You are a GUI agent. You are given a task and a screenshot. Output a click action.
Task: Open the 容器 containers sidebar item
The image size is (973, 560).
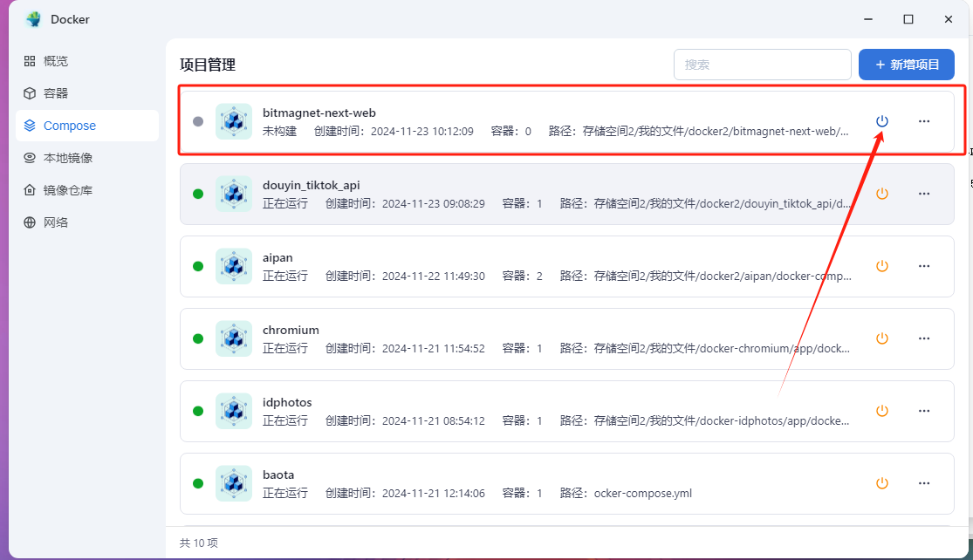click(x=87, y=93)
